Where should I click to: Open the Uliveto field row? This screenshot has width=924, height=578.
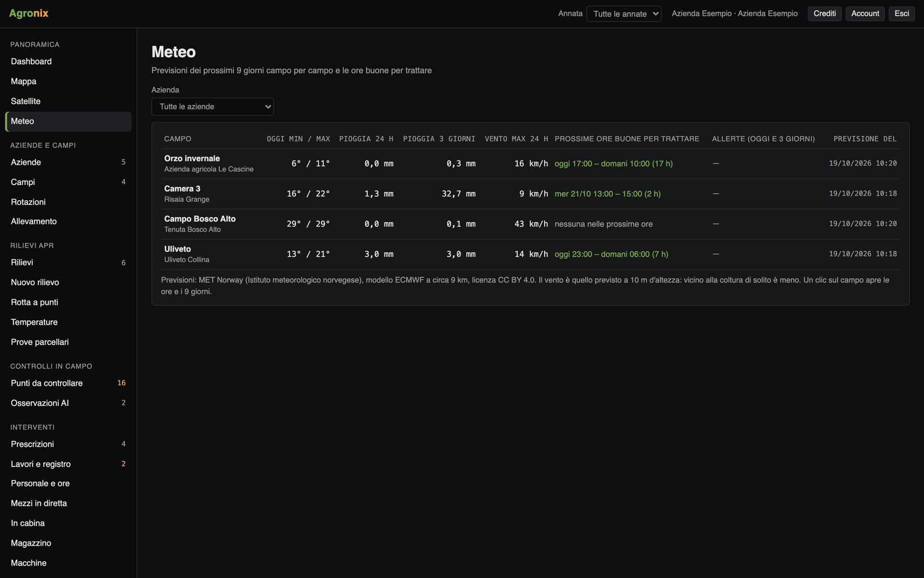click(530, 254)
